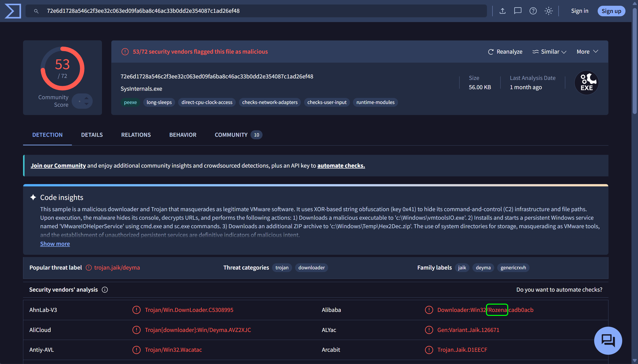Screen dimensions: 638x364
Task: Click the long-sleeps tag
Action: click(159, 102)
